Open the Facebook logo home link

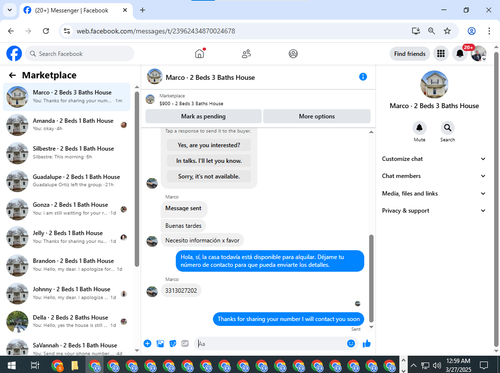(x=14, y=53)
